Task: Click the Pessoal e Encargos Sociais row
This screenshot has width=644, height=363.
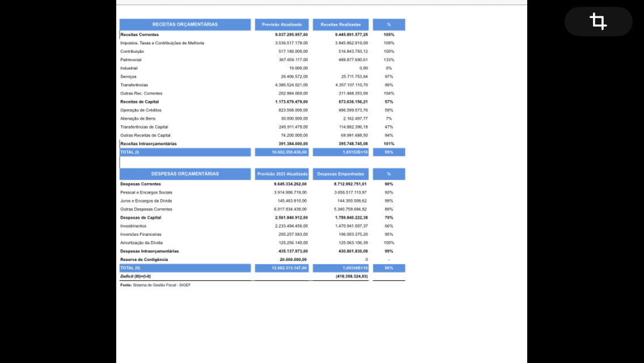Action: [146, 192]
